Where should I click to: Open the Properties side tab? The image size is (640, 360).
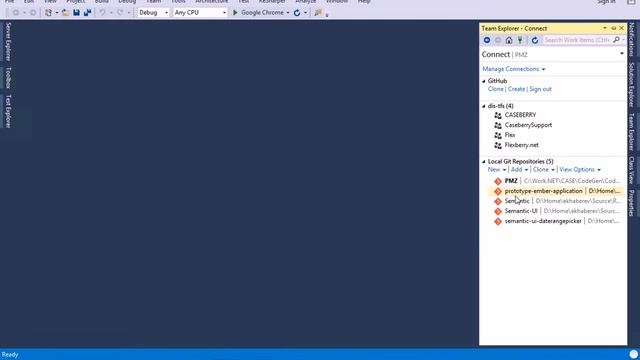pyautogui.click(x=631, y=203)
